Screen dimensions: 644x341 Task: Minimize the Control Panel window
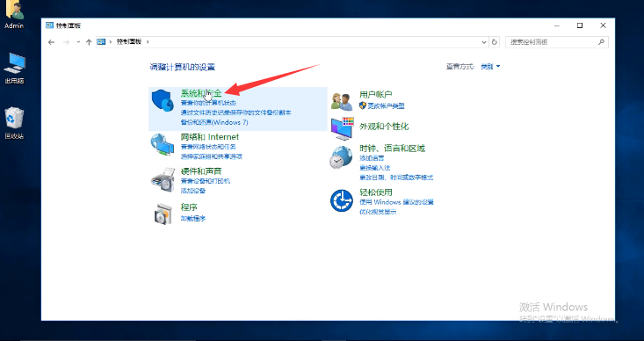click(557, 25)
